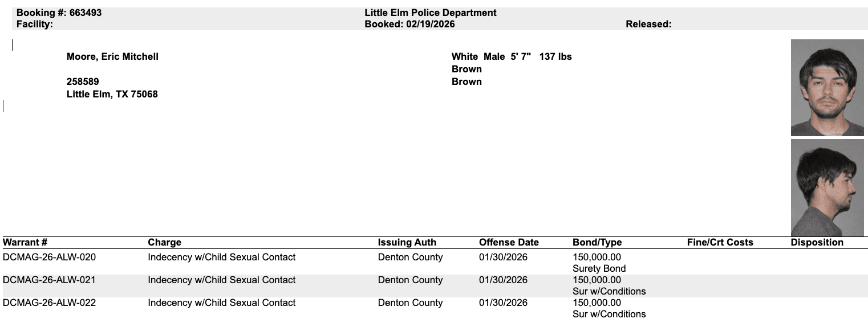The image size is (868, 335).
Task: Click the Little Elm Police Department heading
Action: click(x=431, y=13)
